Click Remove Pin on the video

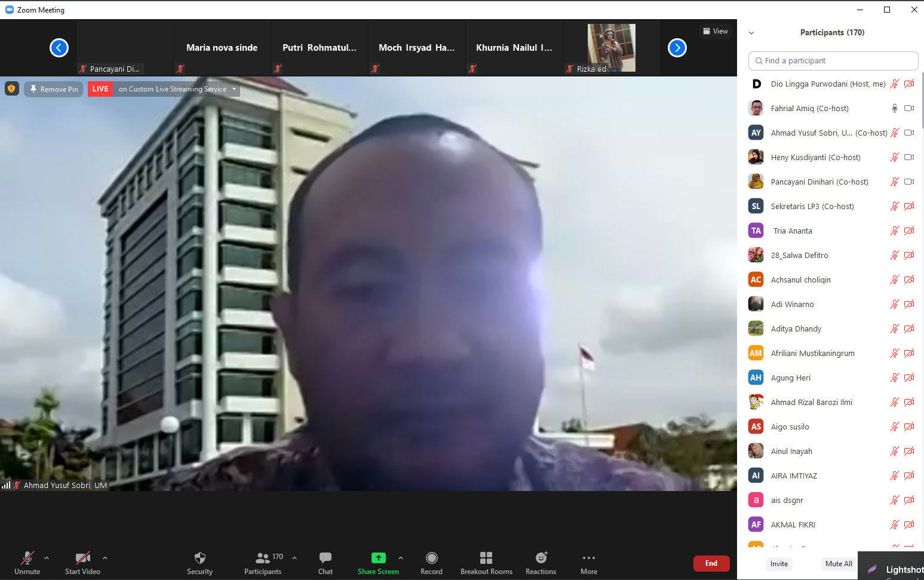(54, 89)
